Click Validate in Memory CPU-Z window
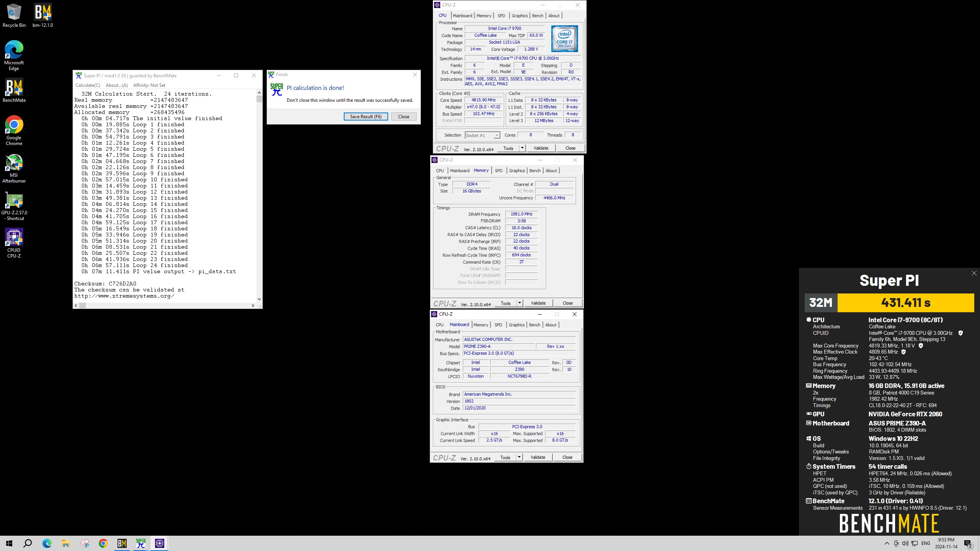Viewport: 980px width, 551px height. [538, 303]
